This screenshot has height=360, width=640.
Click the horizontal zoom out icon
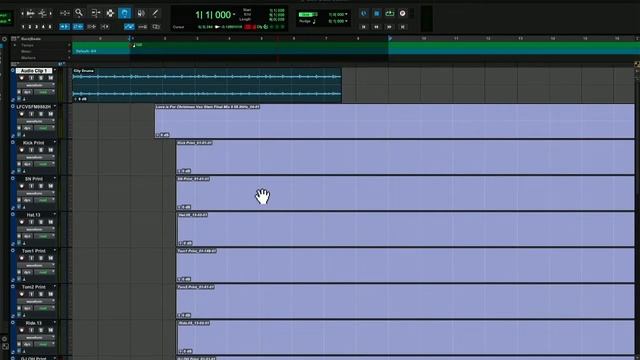22,13
